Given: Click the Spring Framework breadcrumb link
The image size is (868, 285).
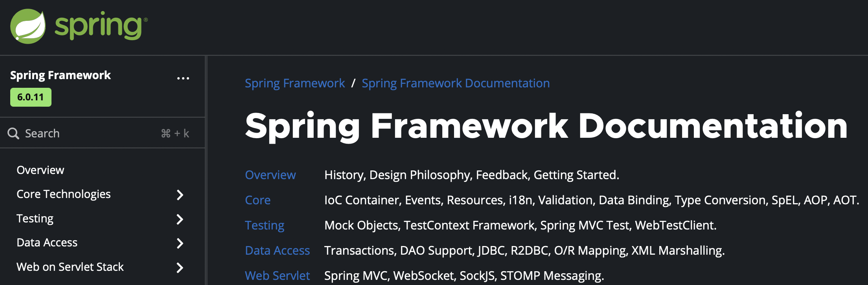Looking at the screenshot, I should pos(295,83).
